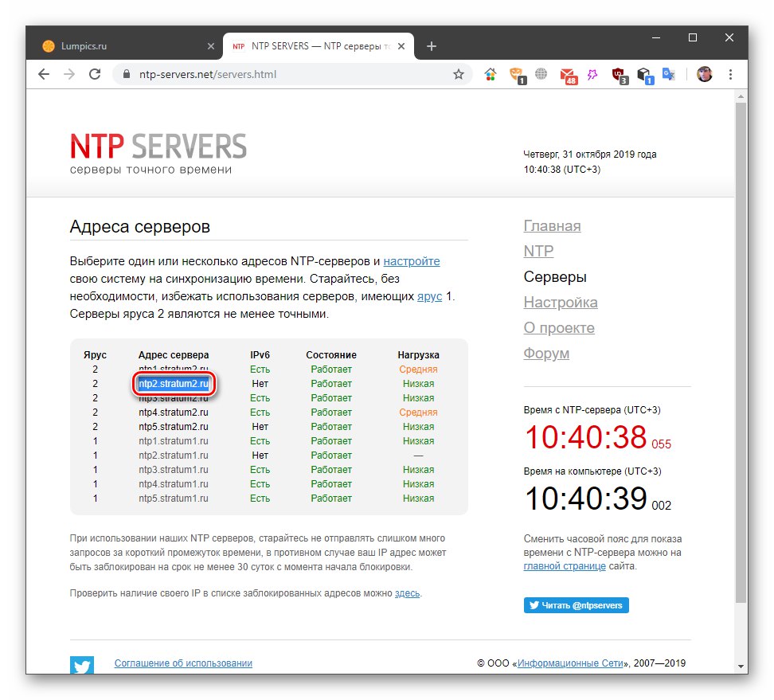Screen dimensions: 774x700
Task: Click the Состояние column header
Action: click(x=331, y=355)
